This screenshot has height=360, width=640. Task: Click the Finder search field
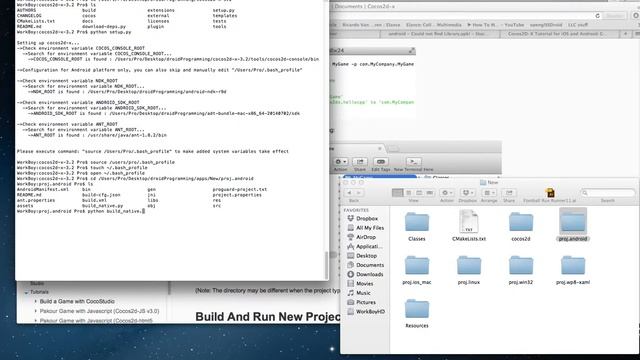(x=608, y=193)
